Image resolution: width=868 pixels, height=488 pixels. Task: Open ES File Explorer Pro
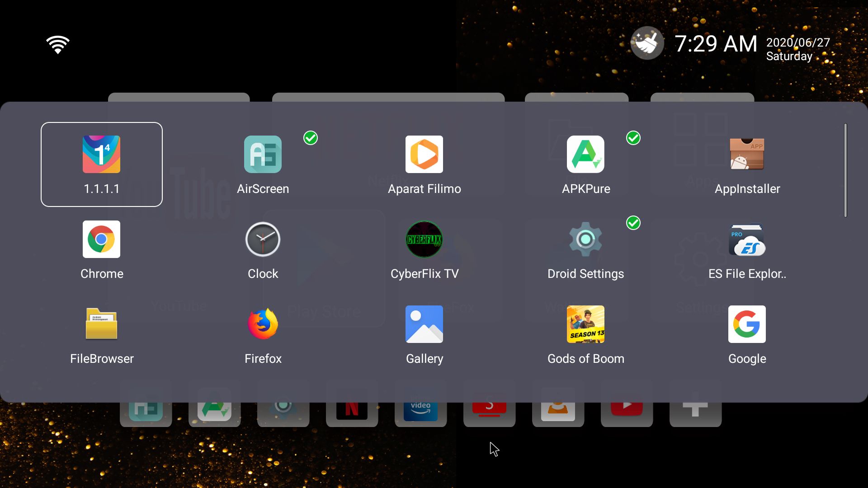(x=747, y=239)
